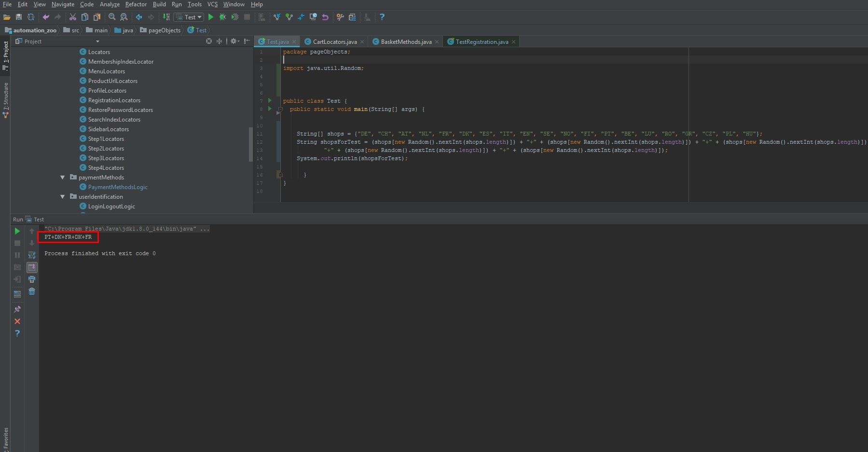Switch to the BasketMethods.java tab
The height and width of the screenshot is (452, 868).
coord(406,41)
